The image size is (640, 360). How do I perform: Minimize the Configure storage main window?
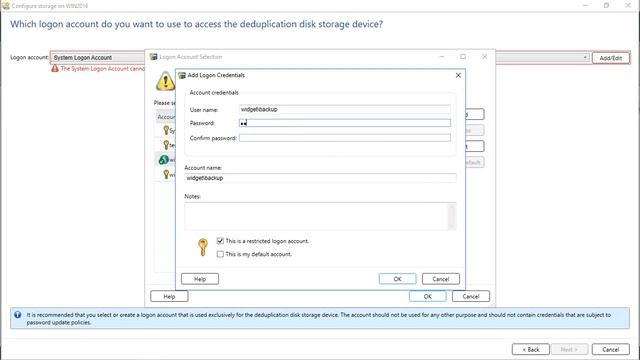pos(585,5)
